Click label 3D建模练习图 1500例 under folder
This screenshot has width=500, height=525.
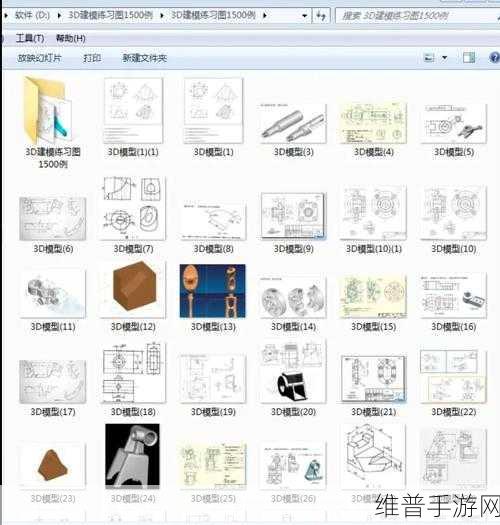[x=53, y=158]
